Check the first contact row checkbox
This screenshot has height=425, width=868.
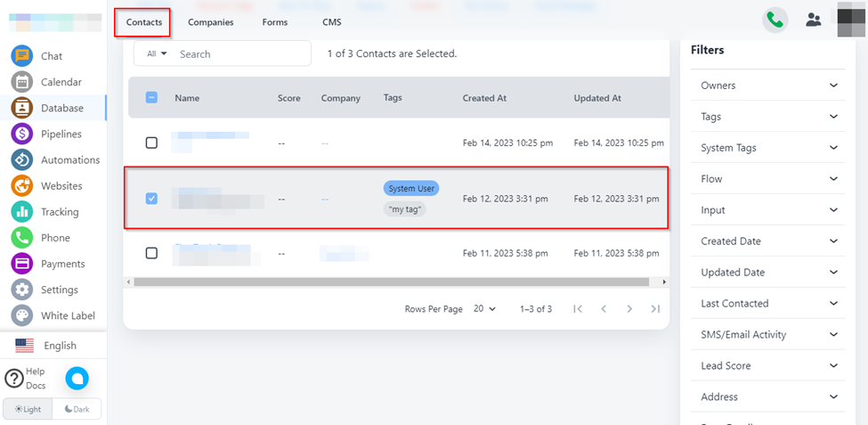pos(151,143)
